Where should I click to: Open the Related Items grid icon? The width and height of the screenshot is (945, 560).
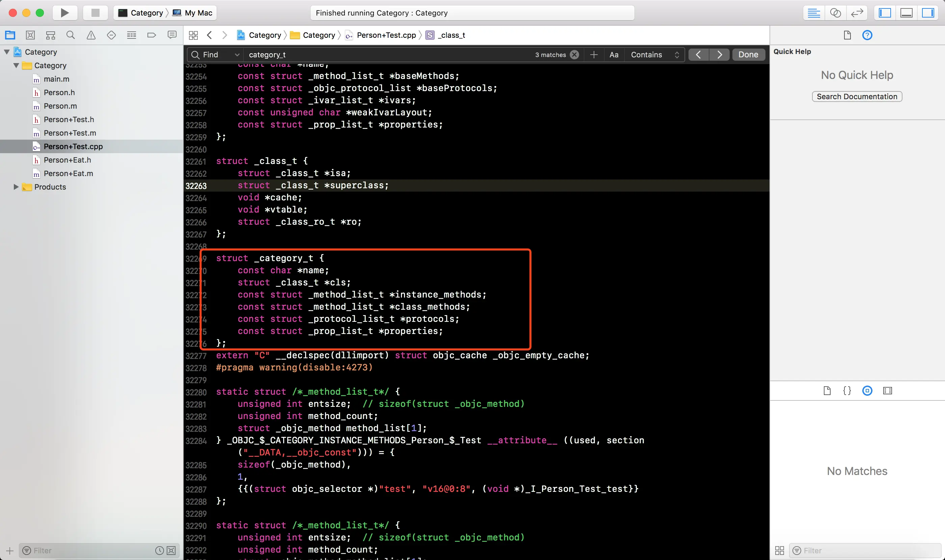coord(193,35)
